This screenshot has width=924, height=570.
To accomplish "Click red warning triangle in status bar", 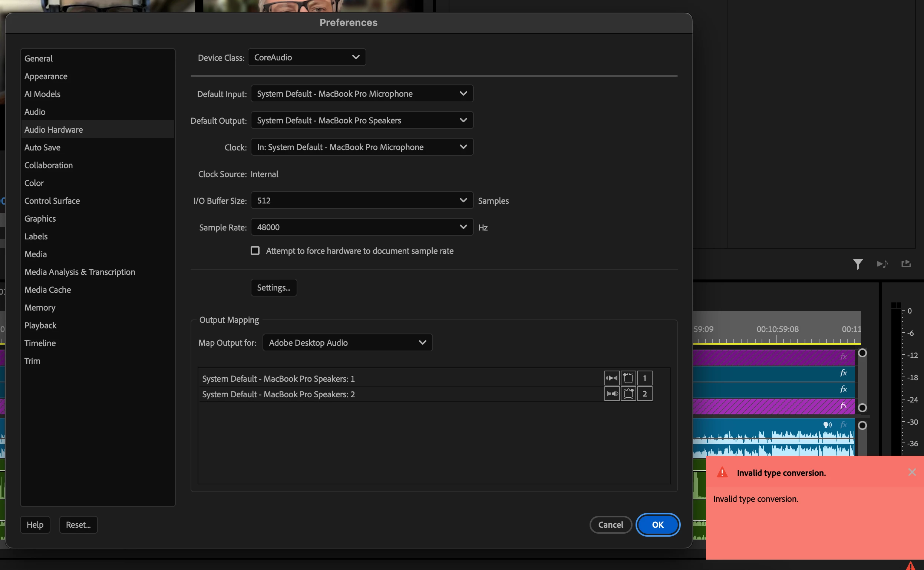I will [910, 566].
